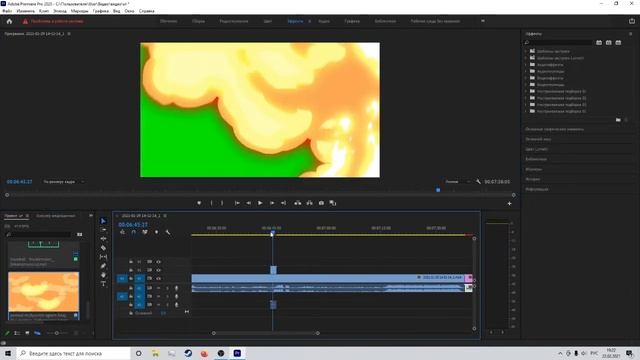Expand the Аудиоэффекты folder
The image size is (640, 360).
click(x=526, y=65)
